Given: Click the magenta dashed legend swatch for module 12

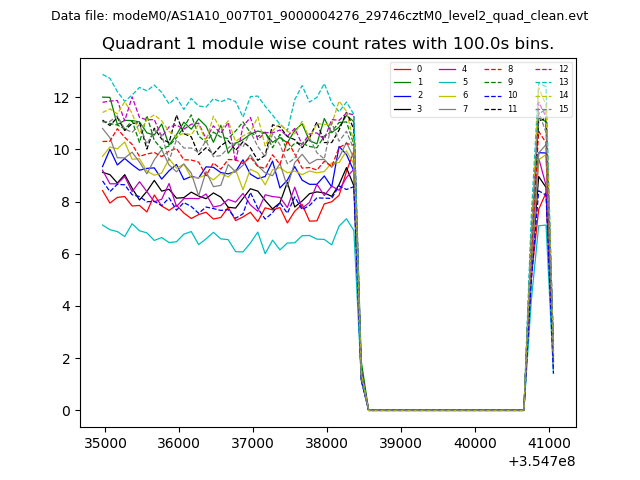Looking at the screenshot, I should click(544, 69).
